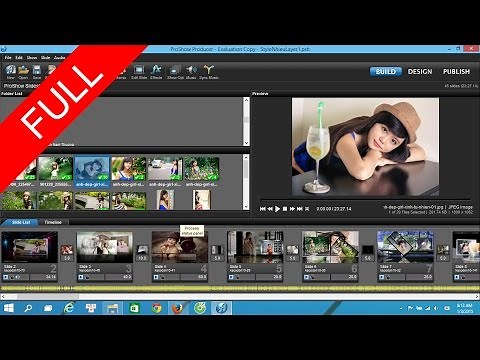
Task: Open the Slide menu
Action: (x=45, y=58)
